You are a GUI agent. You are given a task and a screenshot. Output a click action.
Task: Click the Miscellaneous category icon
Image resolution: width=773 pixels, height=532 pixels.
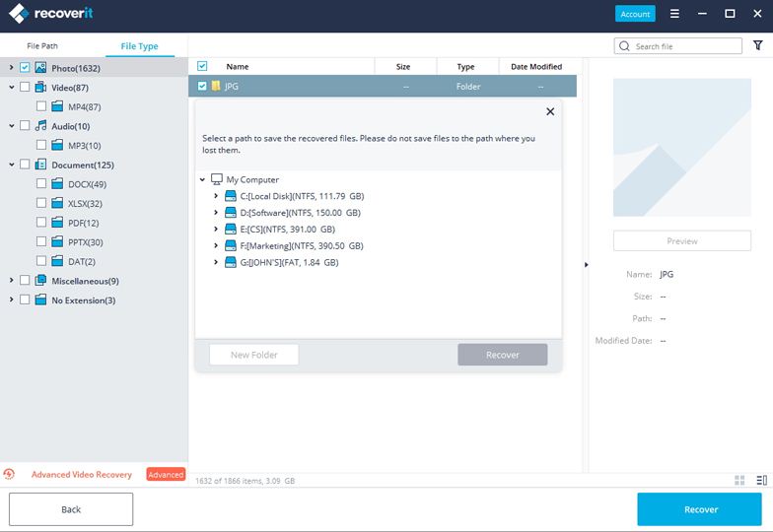tap(40, 280)
